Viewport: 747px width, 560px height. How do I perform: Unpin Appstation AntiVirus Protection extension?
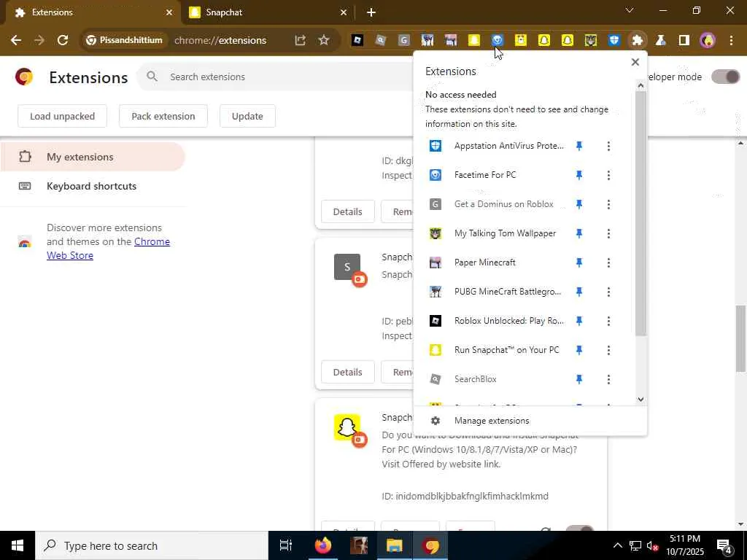tap(579, 146)
